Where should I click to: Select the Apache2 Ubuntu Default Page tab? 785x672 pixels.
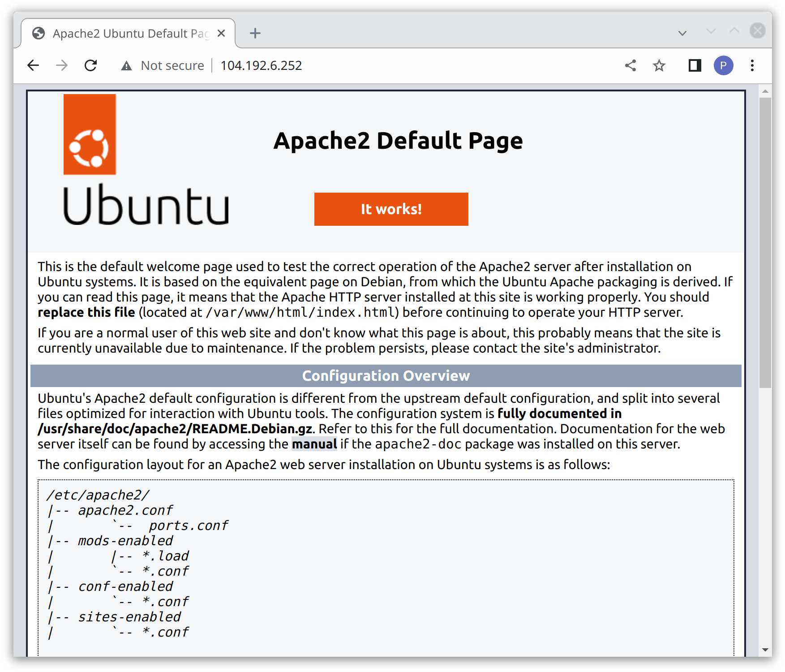pyautogui.click(x=129, y=33)
